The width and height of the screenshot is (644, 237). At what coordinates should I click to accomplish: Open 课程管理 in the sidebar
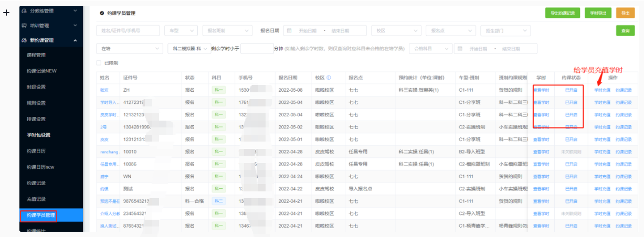click(x=36, y=55)
